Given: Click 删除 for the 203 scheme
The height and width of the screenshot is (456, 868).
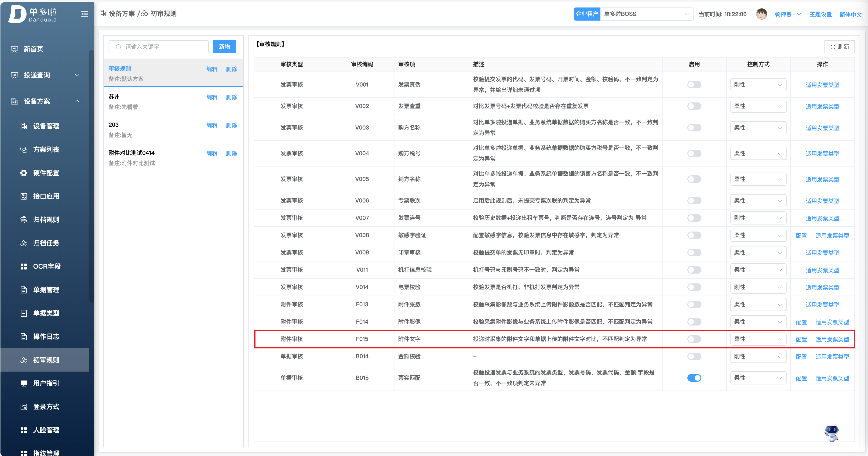Looking at the screenshot, I should tap(231, 125).
